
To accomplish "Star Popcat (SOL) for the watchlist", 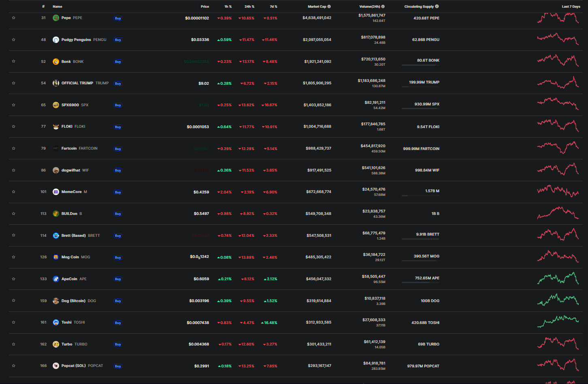I will (13, 366).
